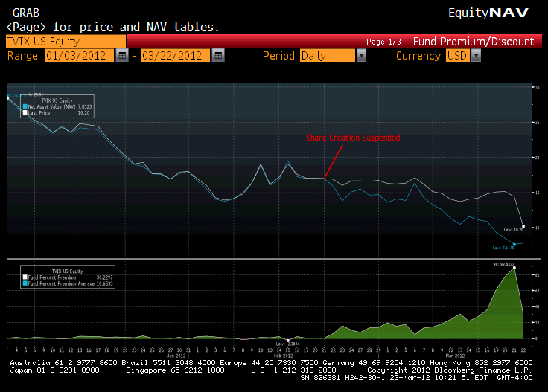Click the Daily period field
The image size is (548, 392).
(x=328, y=56)
